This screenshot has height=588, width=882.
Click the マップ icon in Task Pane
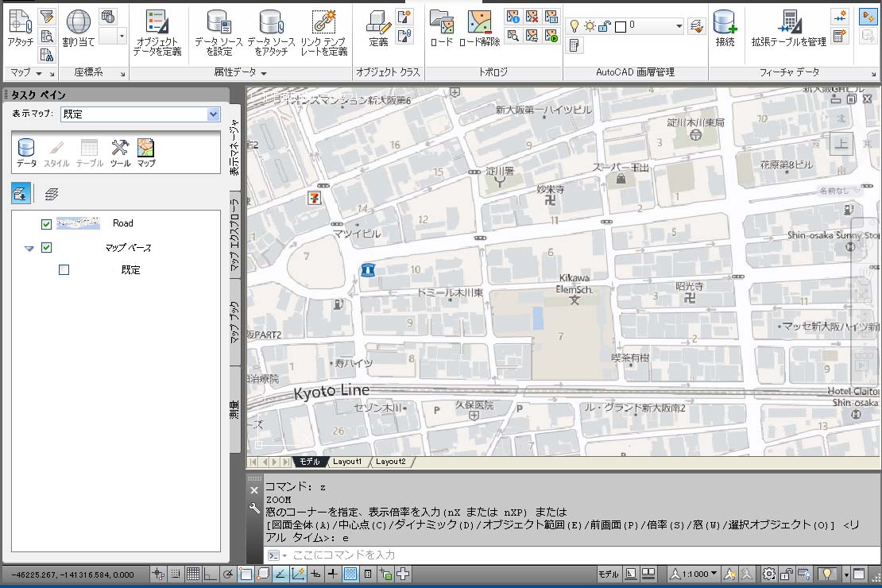point(145,153)
